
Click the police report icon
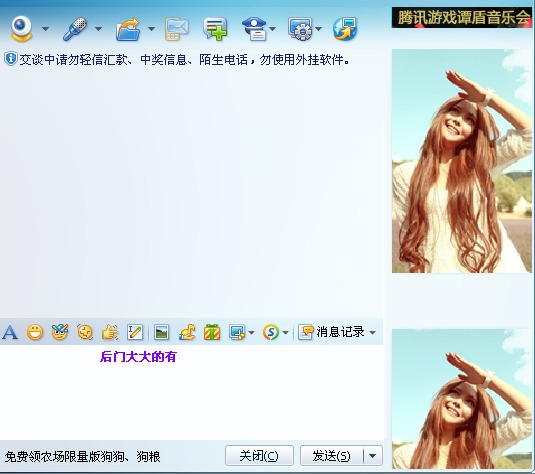(x=254, y=29)
